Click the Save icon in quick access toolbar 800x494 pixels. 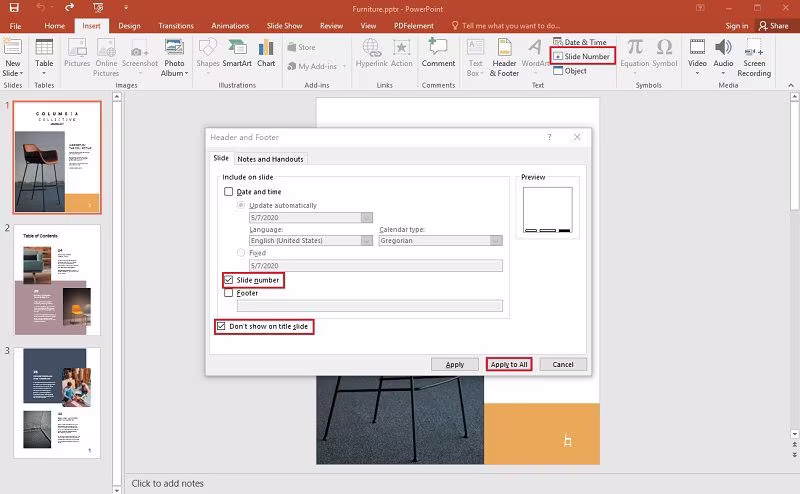tap(14, 8)
